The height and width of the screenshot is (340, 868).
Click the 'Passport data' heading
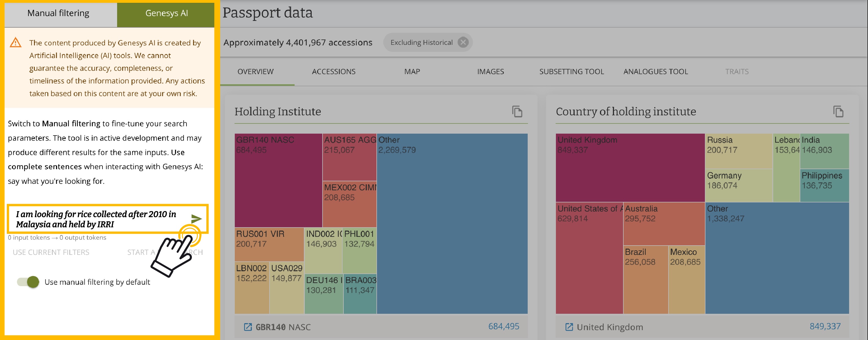(268, 13)
